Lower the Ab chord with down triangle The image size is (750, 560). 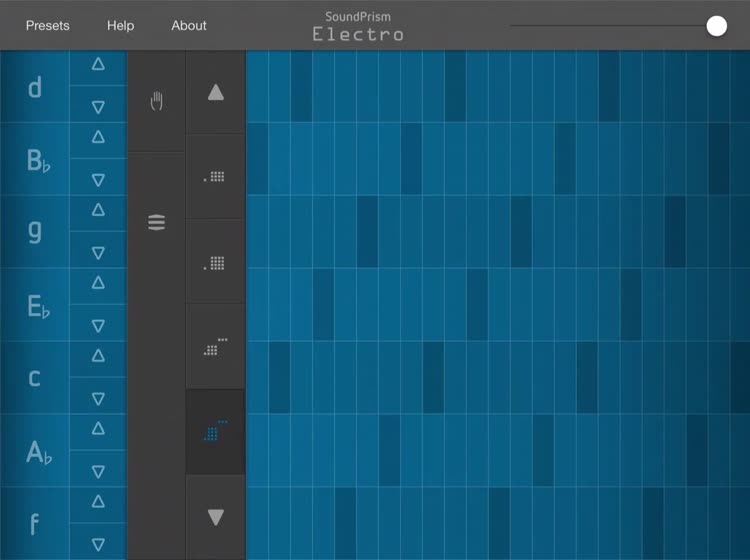click(98, 472)
